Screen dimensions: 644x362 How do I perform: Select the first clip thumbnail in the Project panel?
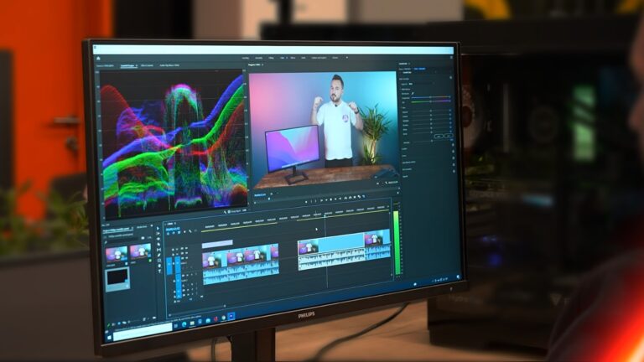point(117,254)
